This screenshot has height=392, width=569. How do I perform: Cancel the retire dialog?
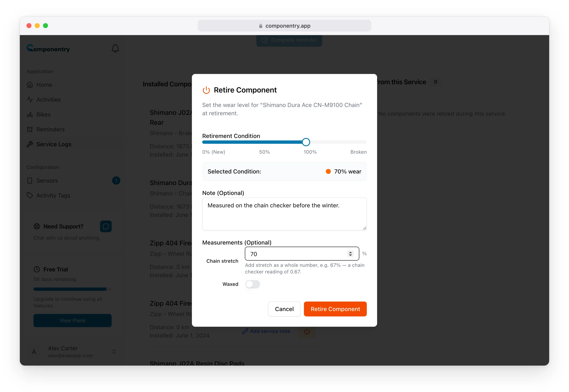(284, 309)
